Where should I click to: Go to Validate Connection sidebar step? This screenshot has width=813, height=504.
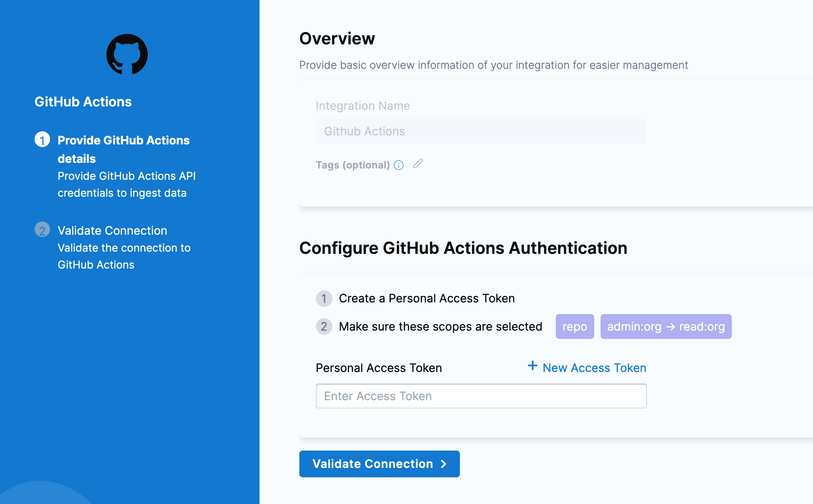click(112, 231)
